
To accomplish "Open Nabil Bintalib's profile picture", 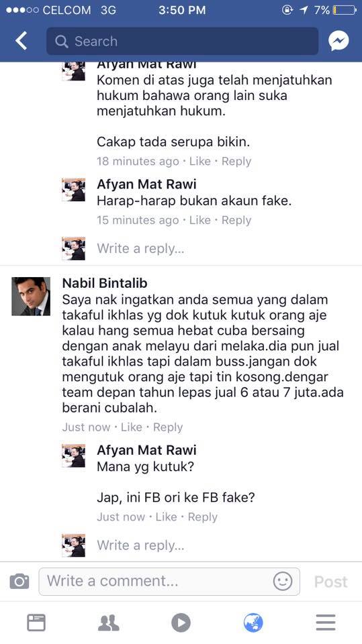I will pos(31,296).
